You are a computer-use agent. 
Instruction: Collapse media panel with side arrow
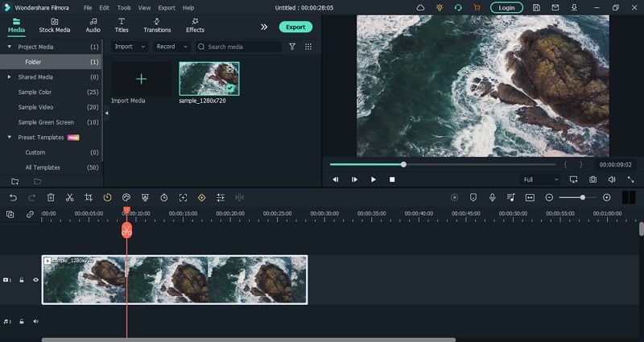(x=106, y=113)
